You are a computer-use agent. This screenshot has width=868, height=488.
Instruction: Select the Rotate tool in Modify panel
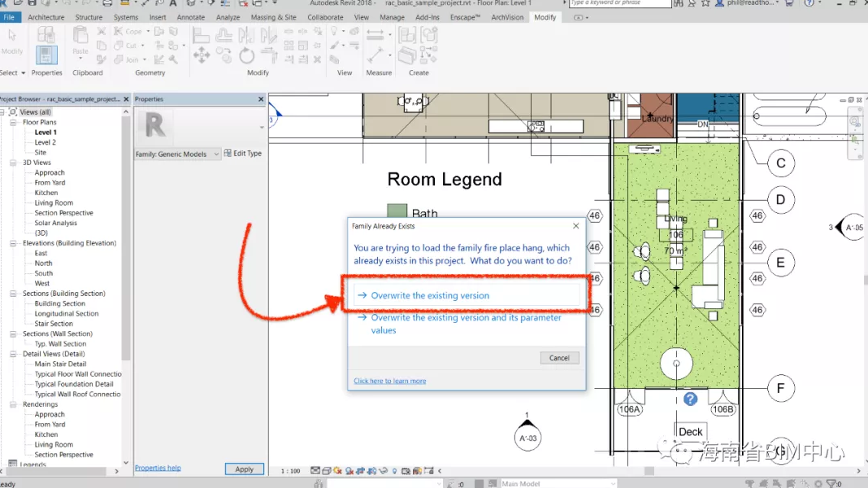pos(247,55)
